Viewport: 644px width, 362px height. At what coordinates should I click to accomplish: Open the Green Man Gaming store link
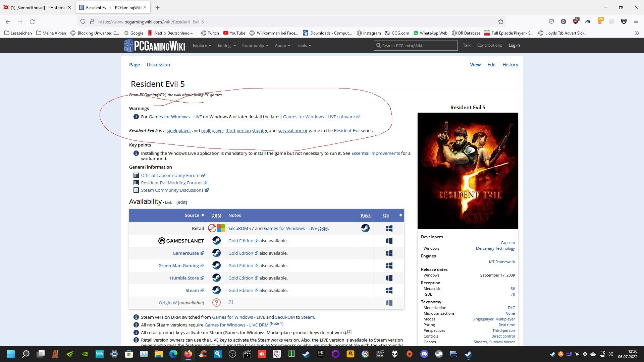(x=181, y=265)
